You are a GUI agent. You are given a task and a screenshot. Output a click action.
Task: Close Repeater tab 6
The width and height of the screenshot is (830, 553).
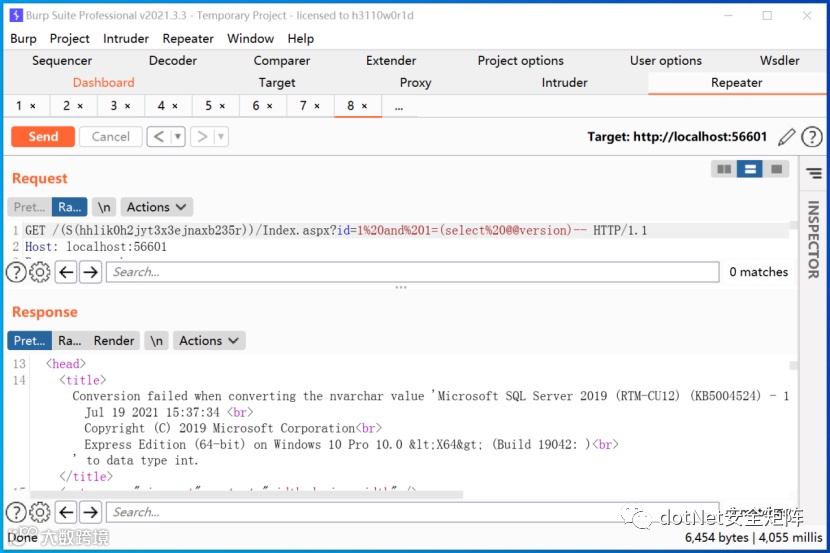coord(269,106)
